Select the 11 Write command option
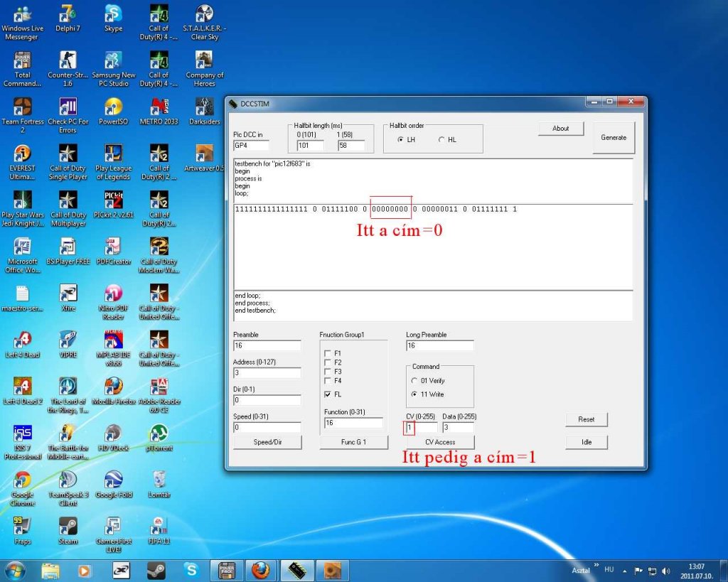The width and height of the screenshot is (728, 582). coord(414,394)
